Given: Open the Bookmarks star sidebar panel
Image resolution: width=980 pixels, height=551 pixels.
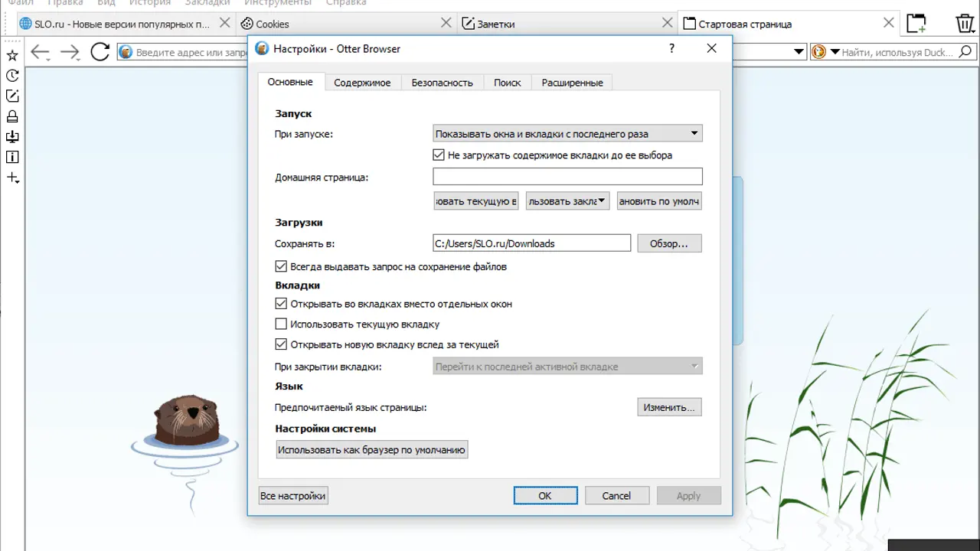Looking at the screenshot, I should [12, 55].
